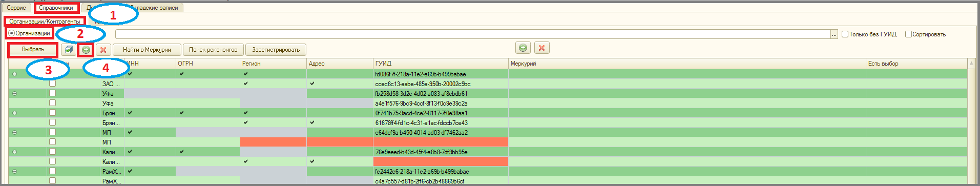Image resolution: width=980 pixels, height=186 pixels.
Task: Click the red ГУИД cell in the Кали child row
Action: pos(441,161)
